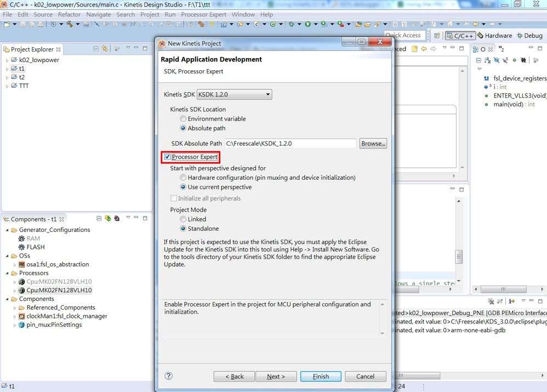
Task: Click the help question mark icon
Action: (168, 376)
